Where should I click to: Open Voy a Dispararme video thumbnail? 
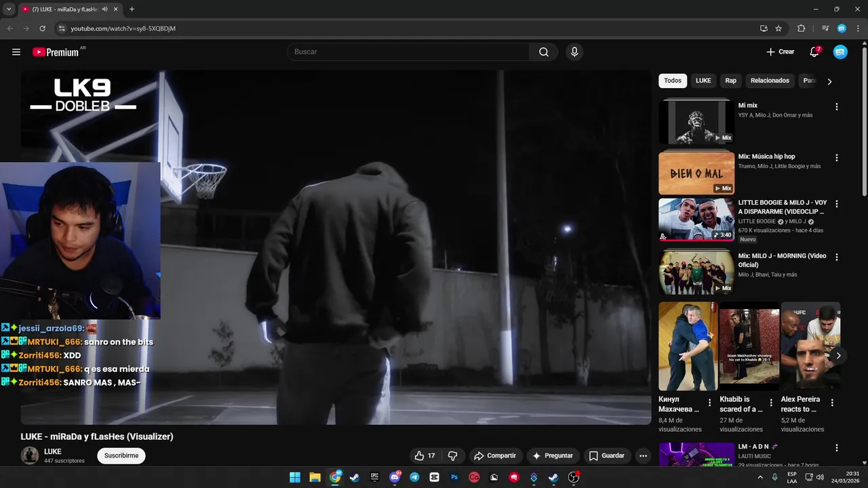pyautogui.click(x=696, y=220)
